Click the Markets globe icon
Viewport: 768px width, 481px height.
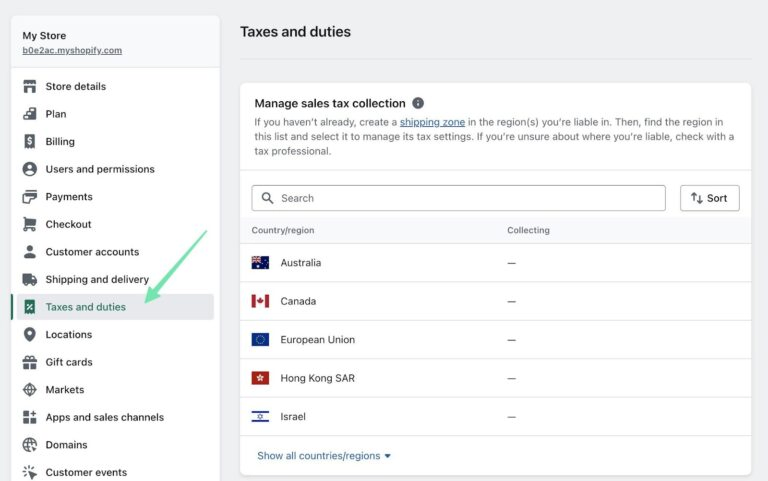point(29,389)
